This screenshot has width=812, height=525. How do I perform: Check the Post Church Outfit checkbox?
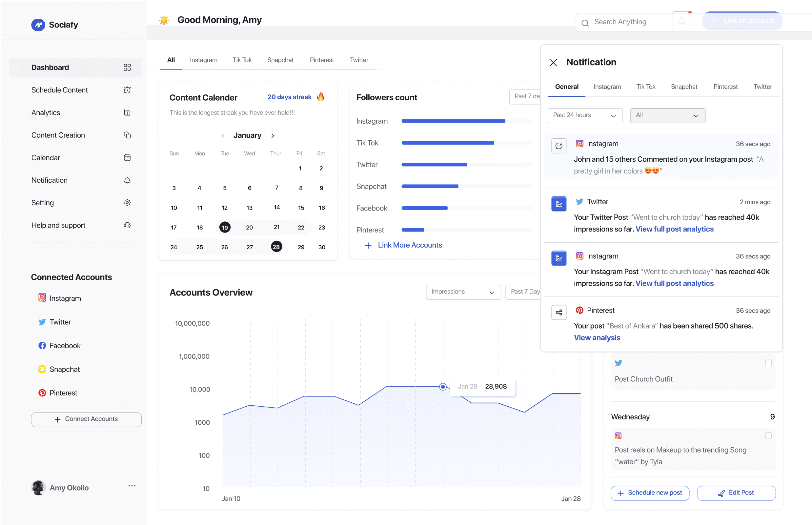coord(768,363)
